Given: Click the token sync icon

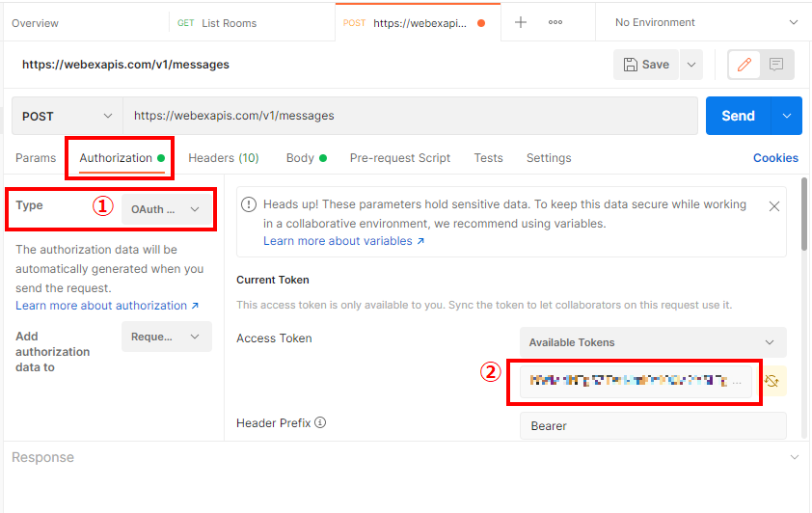Looking at the screenshot, I should (771, 381).
